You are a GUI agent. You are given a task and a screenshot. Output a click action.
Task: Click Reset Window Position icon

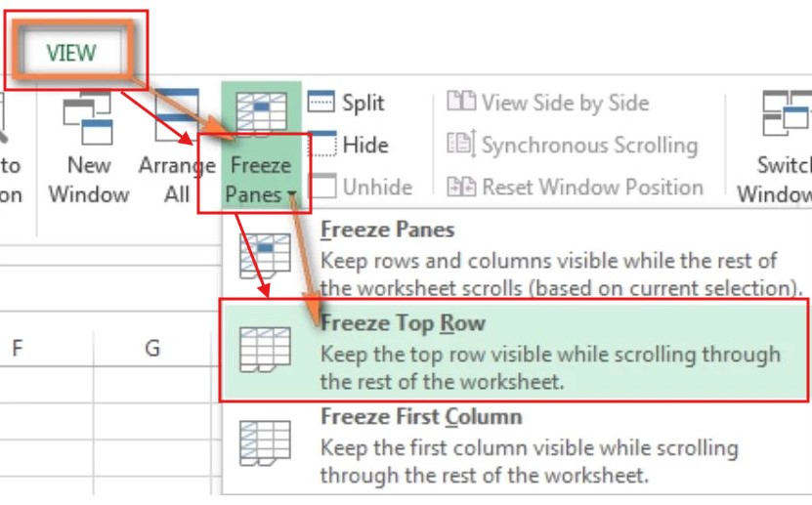pos(461,187)
